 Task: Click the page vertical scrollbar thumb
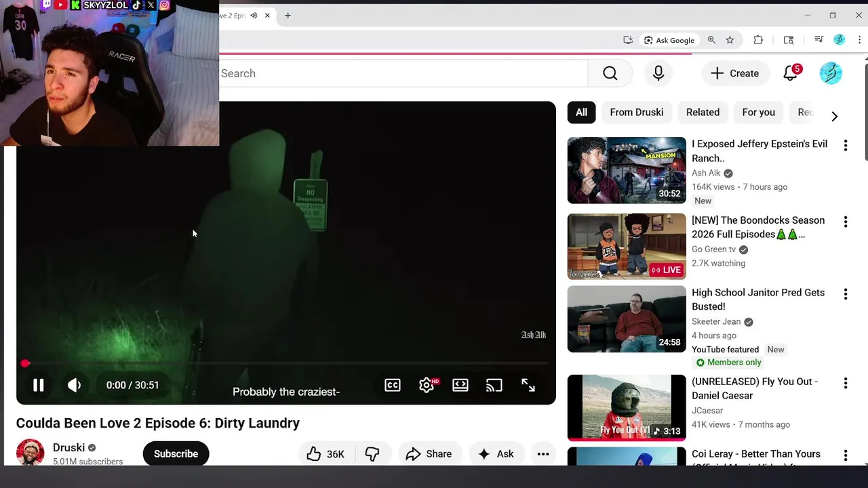coord(866,111)
